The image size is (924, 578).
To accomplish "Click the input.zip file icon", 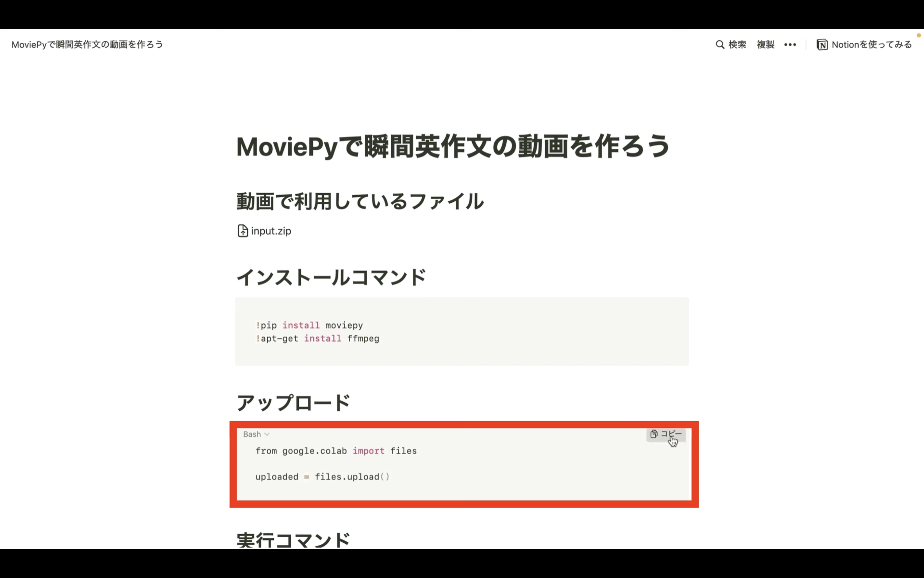I will coord(243,231).
